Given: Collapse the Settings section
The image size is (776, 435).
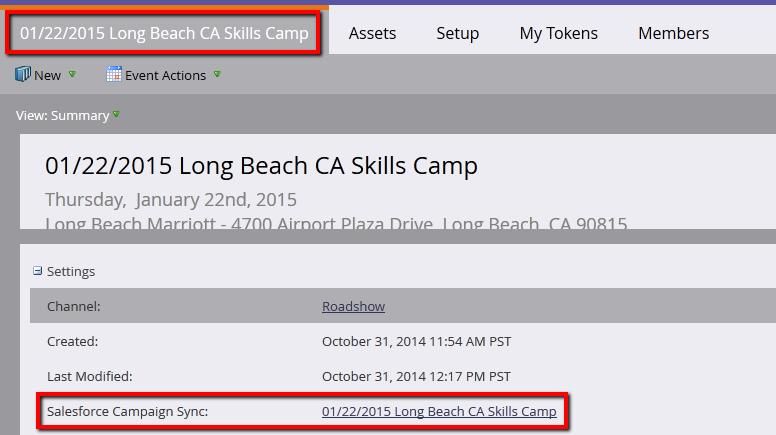Looking at the screenshot, I should tap(38, 271).
